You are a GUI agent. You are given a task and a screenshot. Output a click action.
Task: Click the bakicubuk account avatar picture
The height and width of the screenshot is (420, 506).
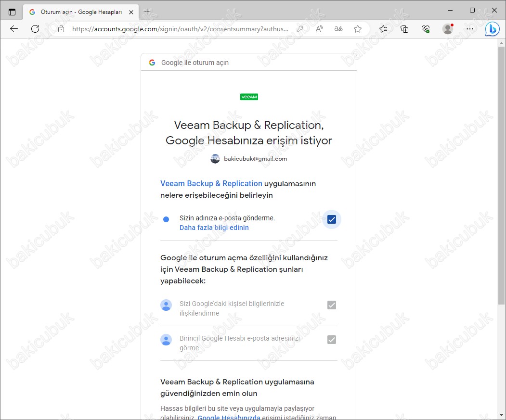(215, 159)
